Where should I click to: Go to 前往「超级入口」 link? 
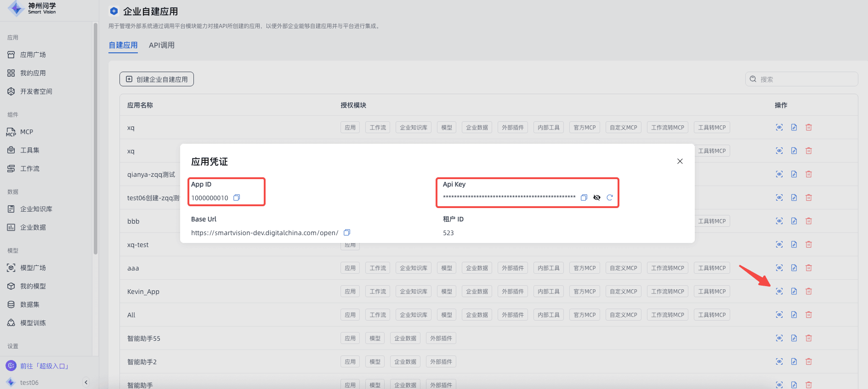pyautogui.click(x=44, y=366)
